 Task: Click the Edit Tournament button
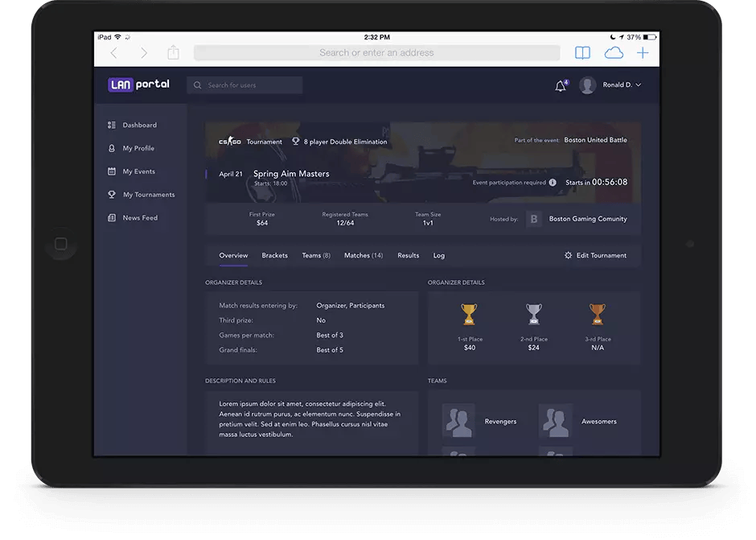(595, 255)
